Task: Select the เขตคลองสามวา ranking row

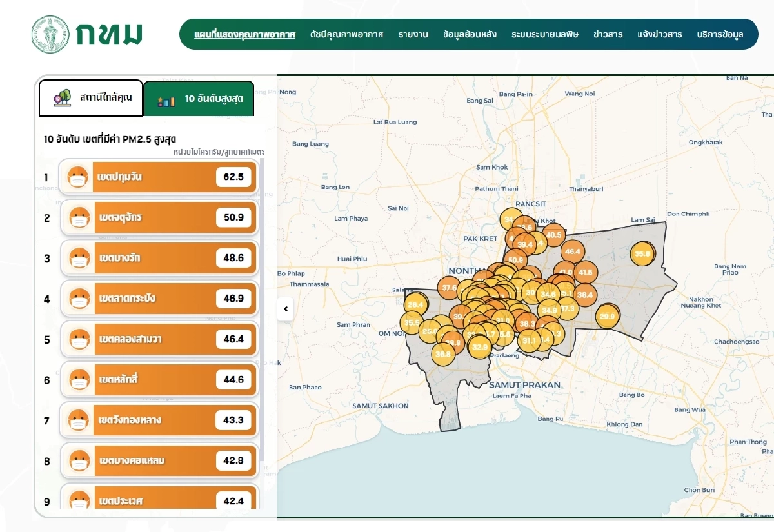Action: point(159,339)
